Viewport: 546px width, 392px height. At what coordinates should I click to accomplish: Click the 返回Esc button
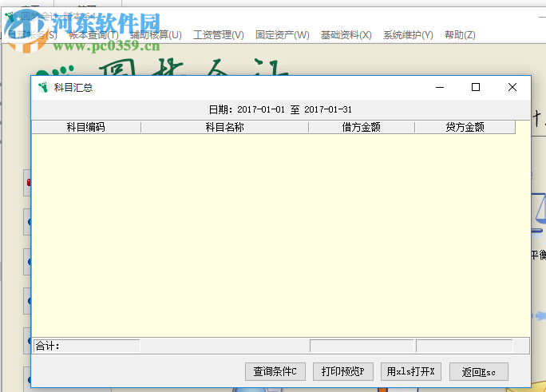click(x=479, y=372)
